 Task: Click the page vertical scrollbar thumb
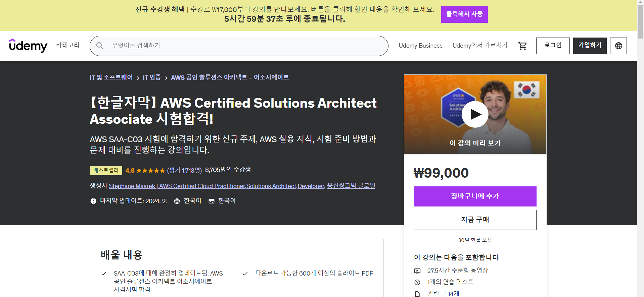click(640, 22)
